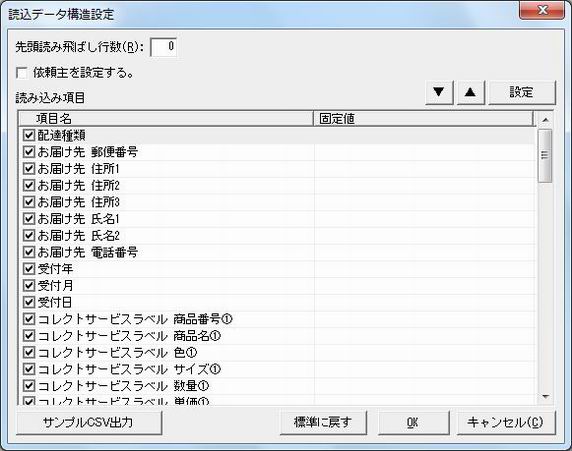572x451 pixels.
Task: Toggle the 受付年 checkbox
Action: coord(28,269)
